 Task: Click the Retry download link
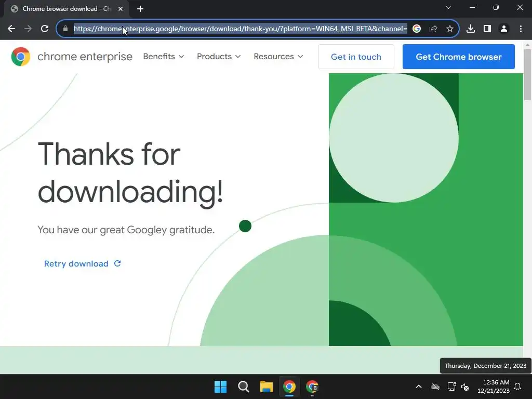[83, 263]
